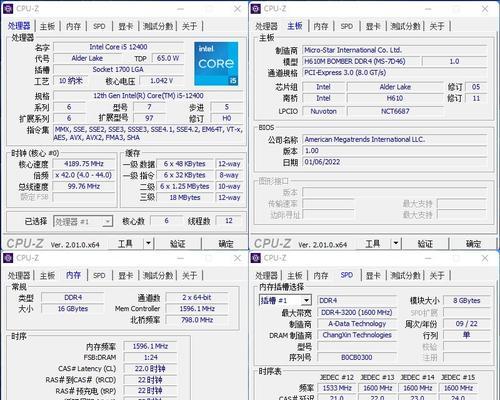Open 工具 dropdown arrow in processor window
Viewport: 500px width, 400px height.
tap(149, 243)
